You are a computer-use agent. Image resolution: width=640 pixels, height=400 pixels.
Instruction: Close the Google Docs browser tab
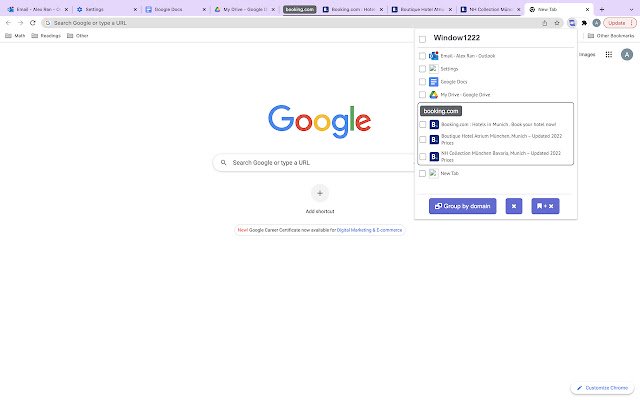pos(204,9)
